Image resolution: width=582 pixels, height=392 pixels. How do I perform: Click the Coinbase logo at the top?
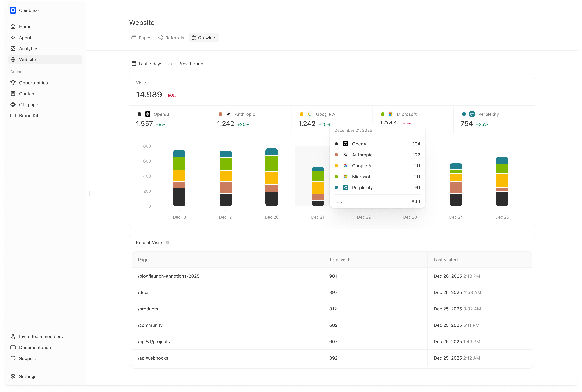(x=13, y=10)
